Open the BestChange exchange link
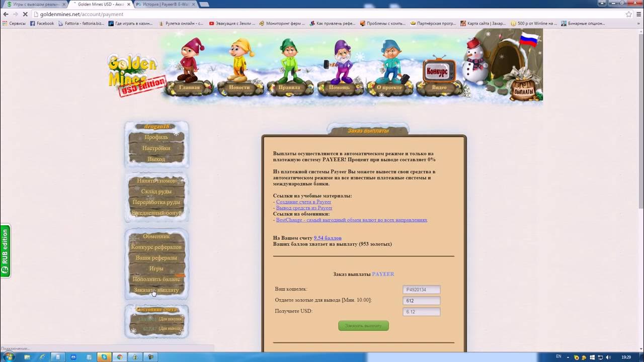 click(x=352, y=220)
